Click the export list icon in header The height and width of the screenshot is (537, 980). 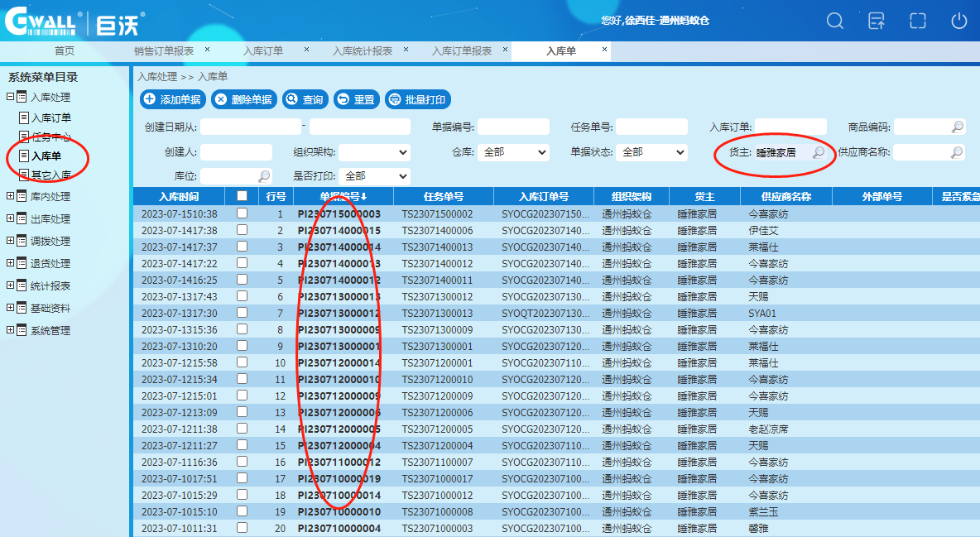[x=877, y=22]
